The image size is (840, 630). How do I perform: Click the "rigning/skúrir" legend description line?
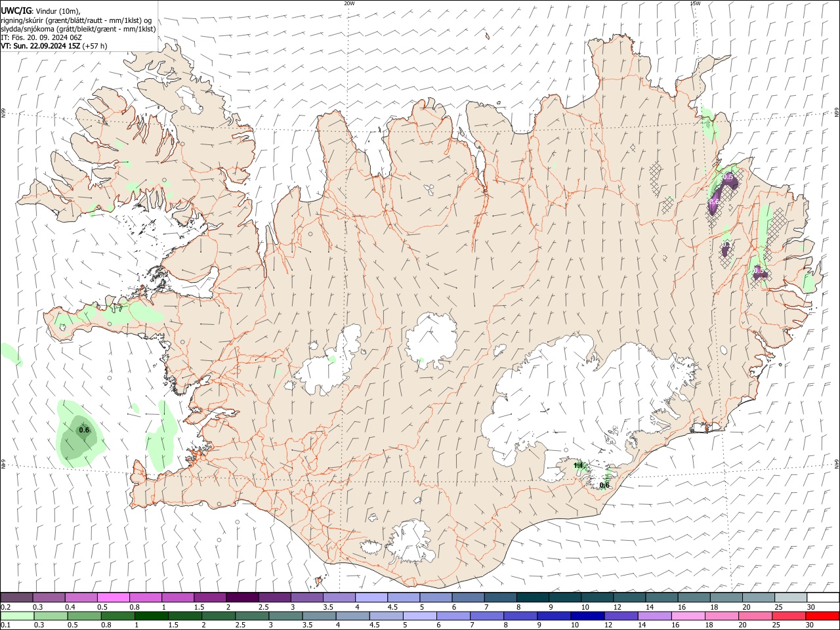76,20
